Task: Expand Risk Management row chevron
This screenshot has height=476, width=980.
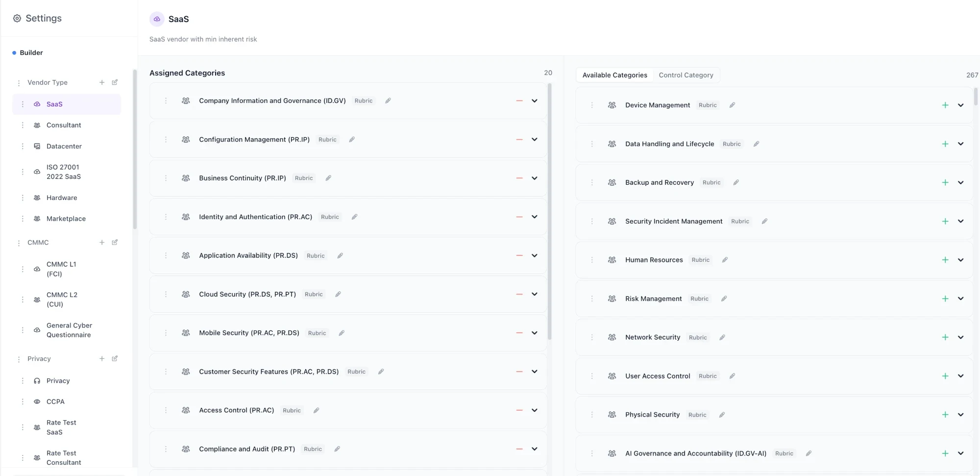Action: [x=961, y=299]
